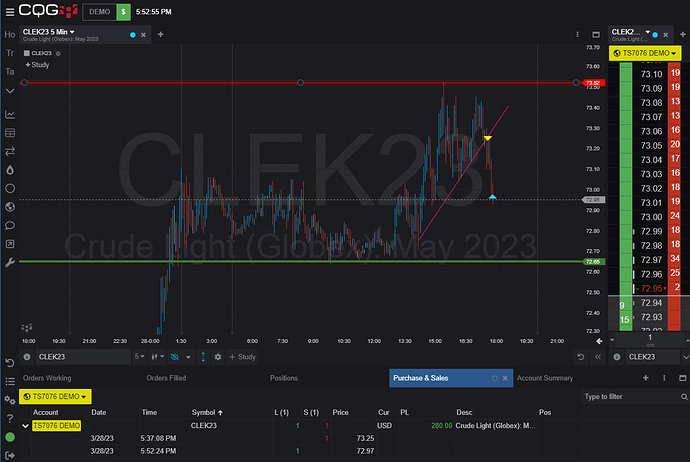690x462 pixels.
Task: Maximize the chart panel window icon
Action: (x=596, y=34)
